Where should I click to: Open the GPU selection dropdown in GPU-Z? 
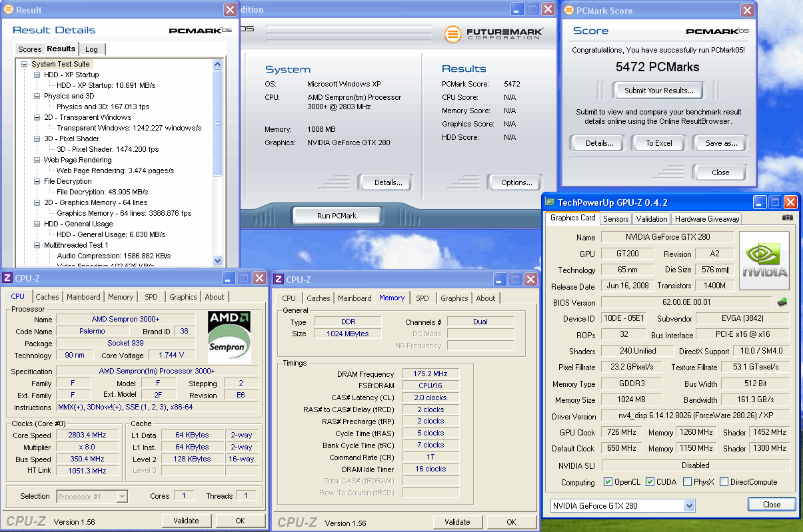pyautogui.click(x=690, y=506)
